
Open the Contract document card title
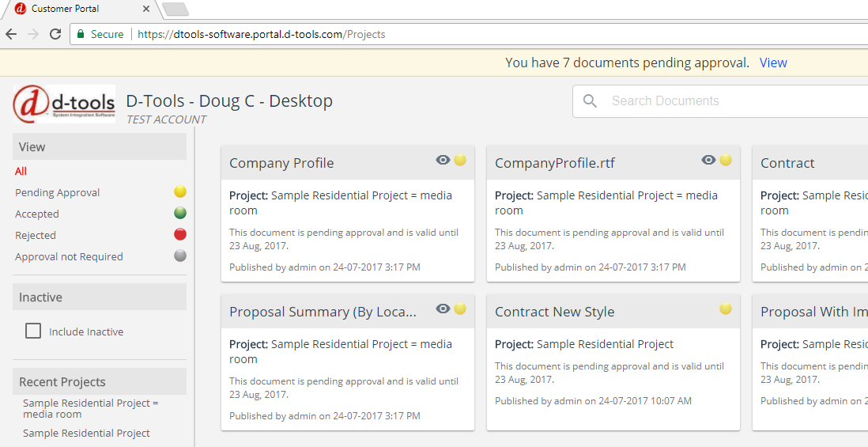787,164
